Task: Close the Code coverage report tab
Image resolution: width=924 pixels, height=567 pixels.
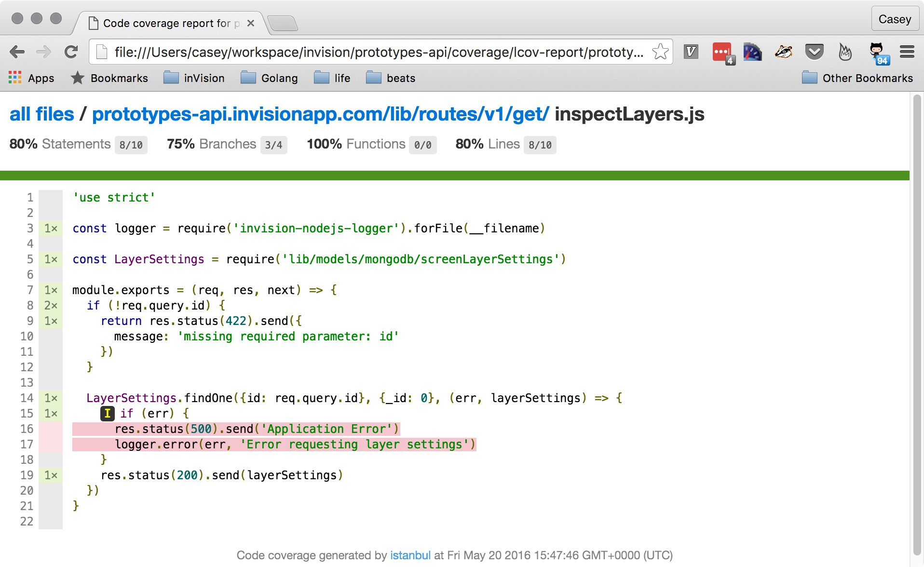Action: pyautogui.click(x=251, y=23)
